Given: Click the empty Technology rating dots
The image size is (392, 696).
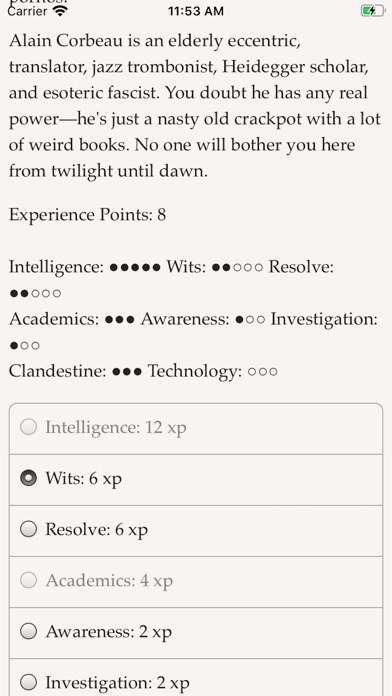Looking at the screenshot, I should click(x=262, y=372).
